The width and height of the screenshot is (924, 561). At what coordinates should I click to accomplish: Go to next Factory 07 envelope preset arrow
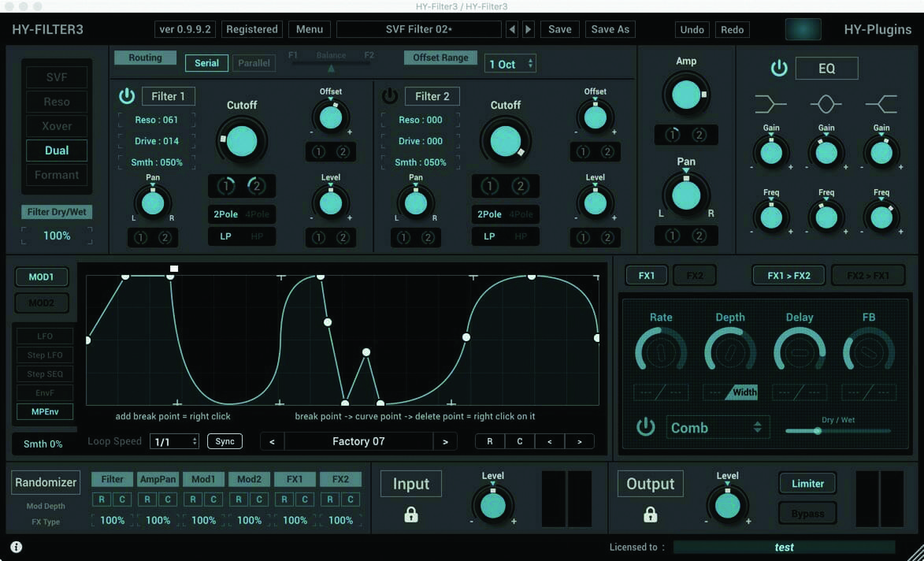point(445,441)
